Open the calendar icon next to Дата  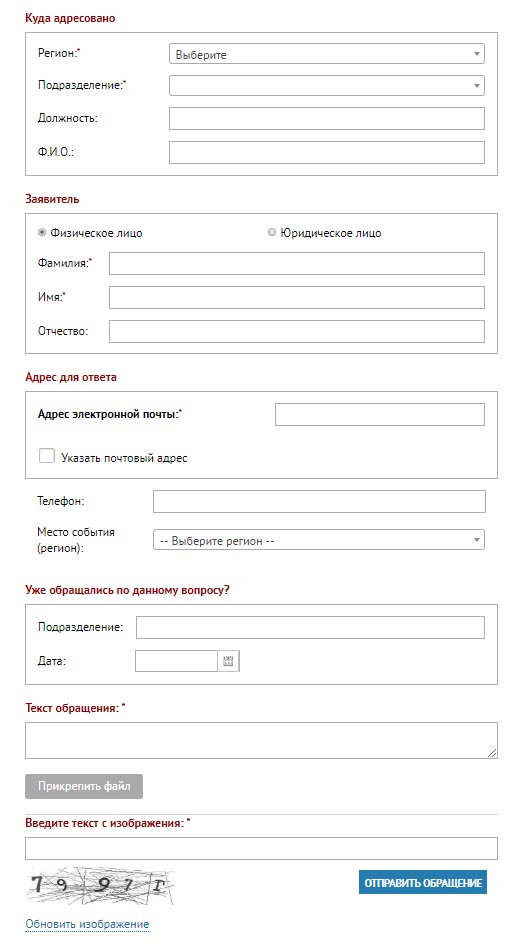(x=228, y=661)
